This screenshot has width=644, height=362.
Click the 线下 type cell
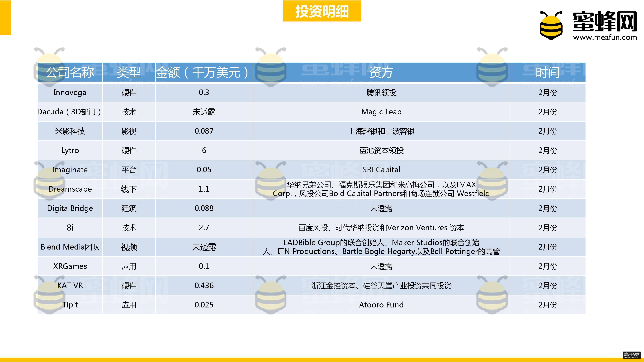click(x=129, y=189)
